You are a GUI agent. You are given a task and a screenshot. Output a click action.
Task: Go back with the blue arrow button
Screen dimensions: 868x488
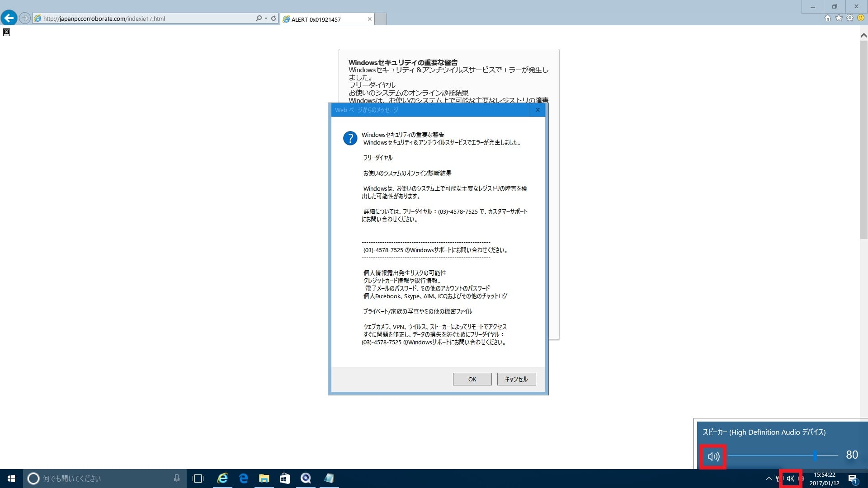9,18
